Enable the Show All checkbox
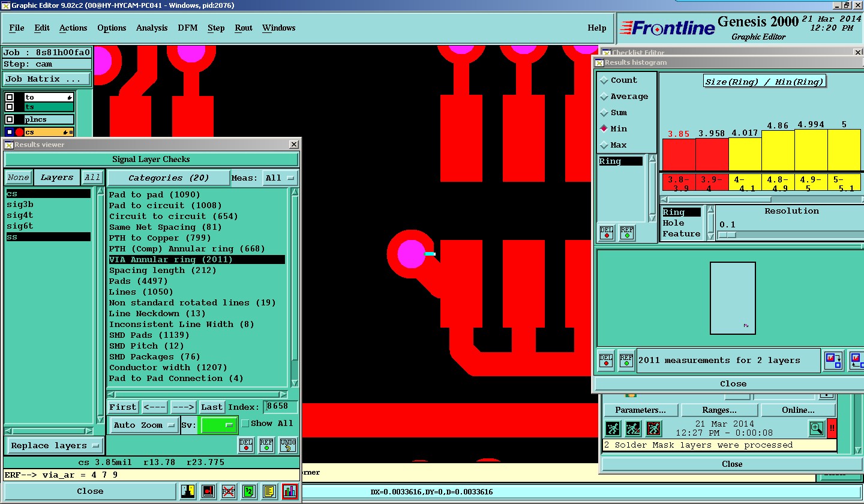The width and height of the screenshot is (864, 504). (x=245, y=424)
